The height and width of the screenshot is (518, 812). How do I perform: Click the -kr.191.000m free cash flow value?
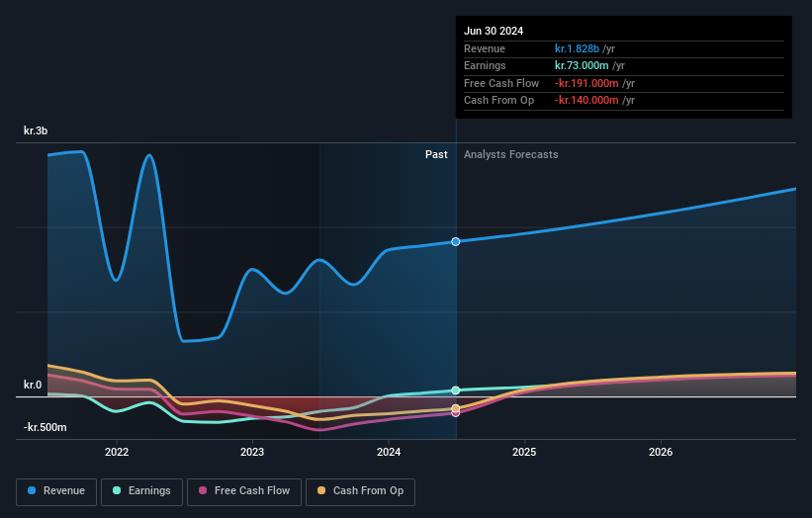586,83
